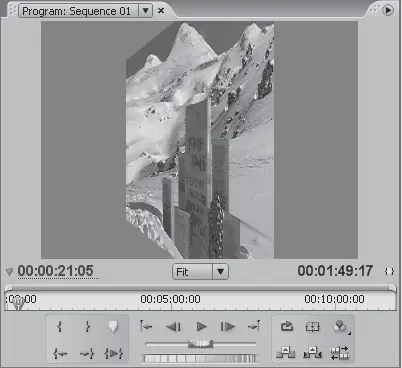Go to In Point
Screen dimensions: 402x368
[60, 353]
